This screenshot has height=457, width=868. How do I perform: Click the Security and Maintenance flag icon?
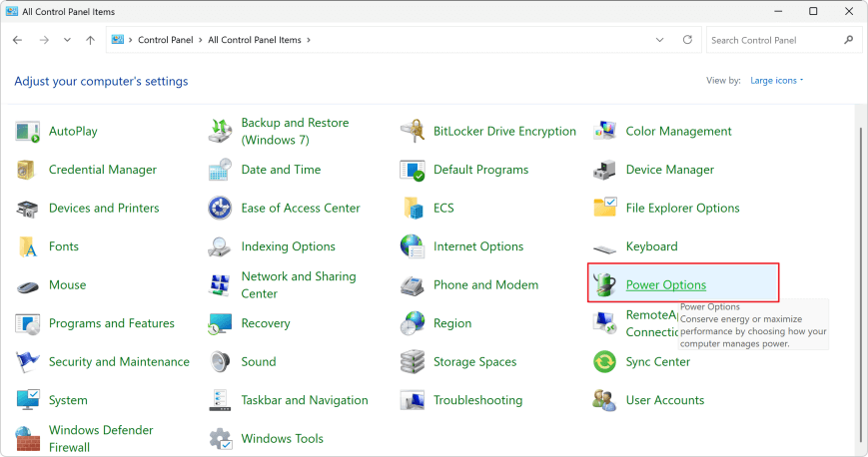coord(27,362)
